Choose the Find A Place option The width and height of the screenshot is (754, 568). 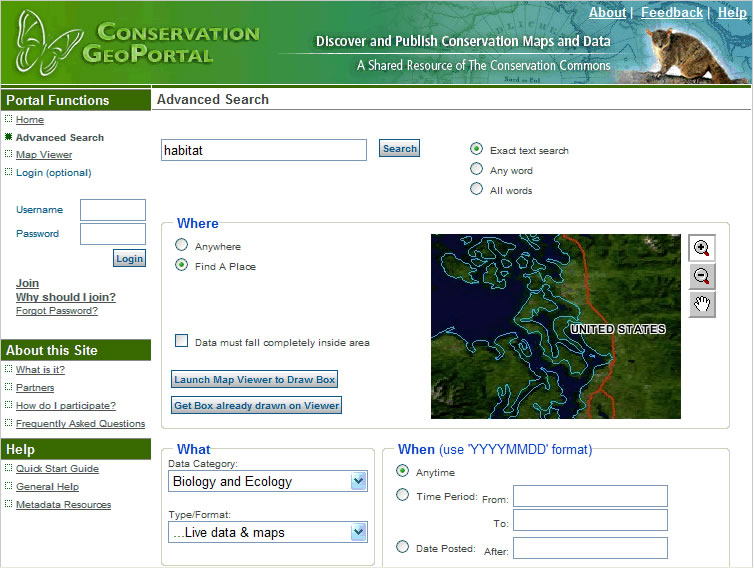pyautogui.click(x=181, y=265)
